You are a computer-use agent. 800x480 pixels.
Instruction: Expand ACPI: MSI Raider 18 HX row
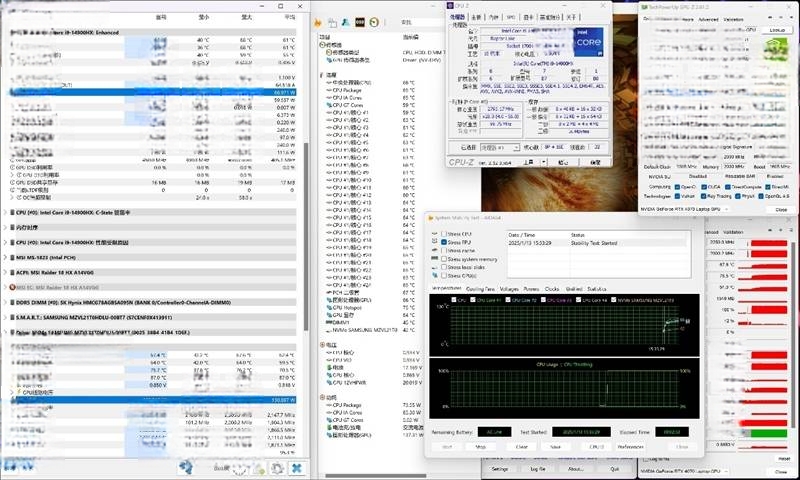pos(5,272)
